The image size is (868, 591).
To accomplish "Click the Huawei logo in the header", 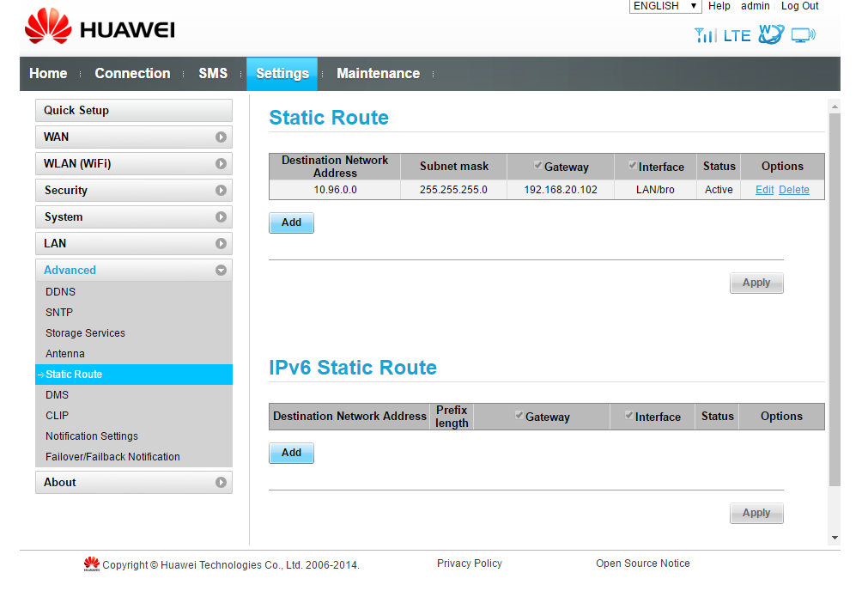I will click(100, 27).
